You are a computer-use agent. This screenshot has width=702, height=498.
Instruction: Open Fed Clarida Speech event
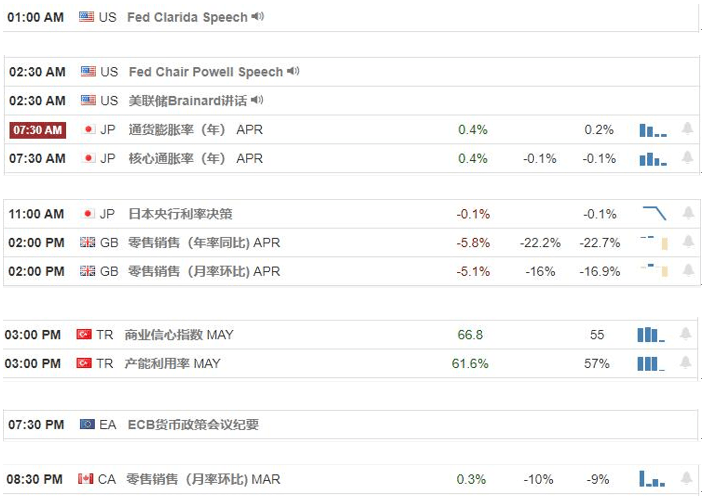(187, 17)
